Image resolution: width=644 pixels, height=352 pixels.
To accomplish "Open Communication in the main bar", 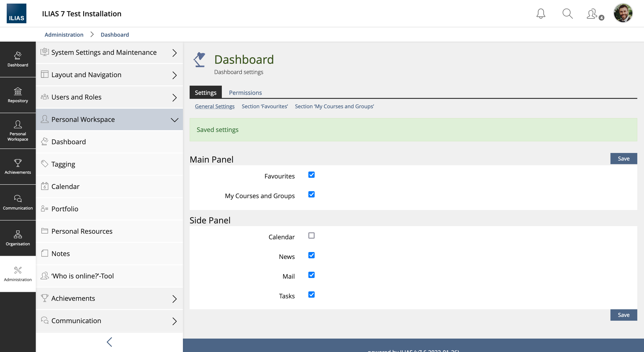I will coord(18,202).
